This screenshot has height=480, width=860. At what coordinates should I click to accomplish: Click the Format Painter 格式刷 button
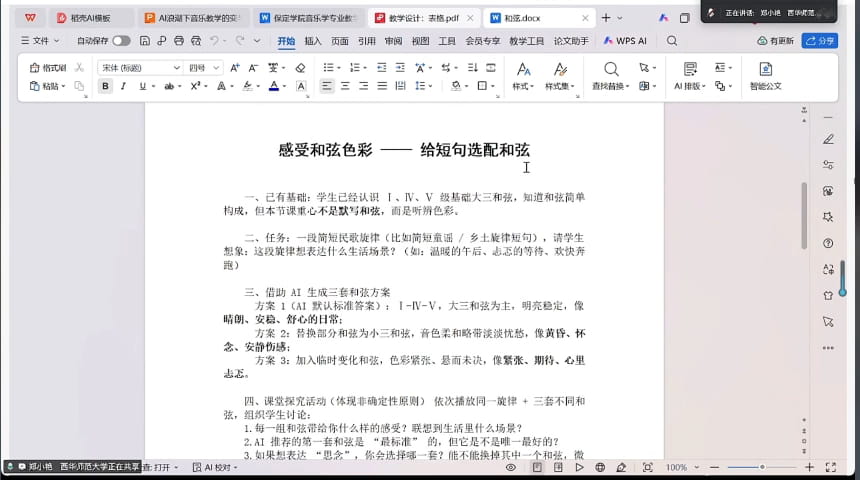click(48, 67)
